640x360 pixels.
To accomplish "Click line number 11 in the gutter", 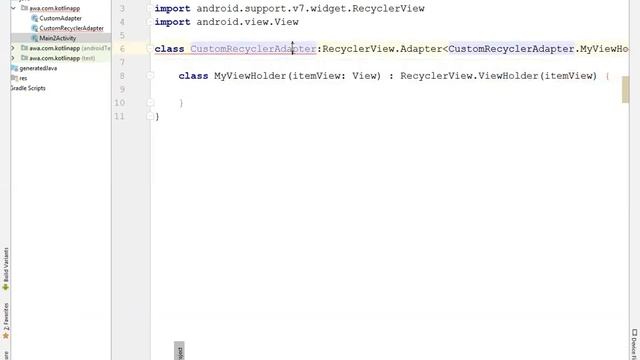I will coord(119,116).
